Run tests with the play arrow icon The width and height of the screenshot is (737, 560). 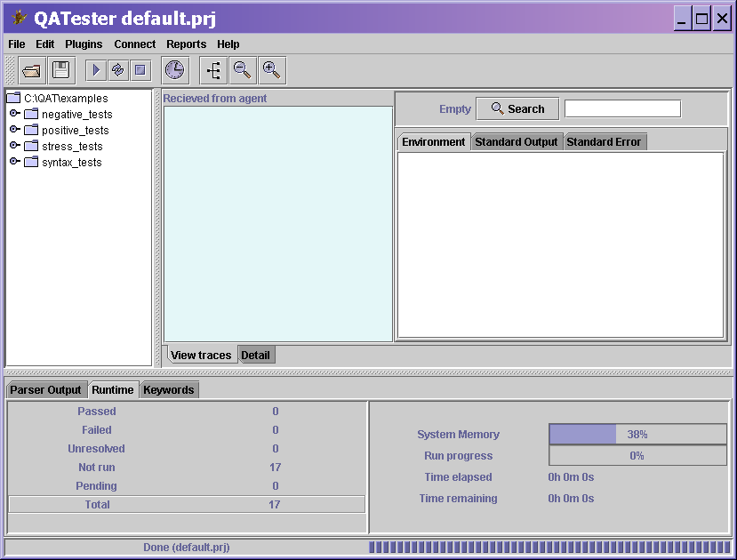tap(95, 69)
